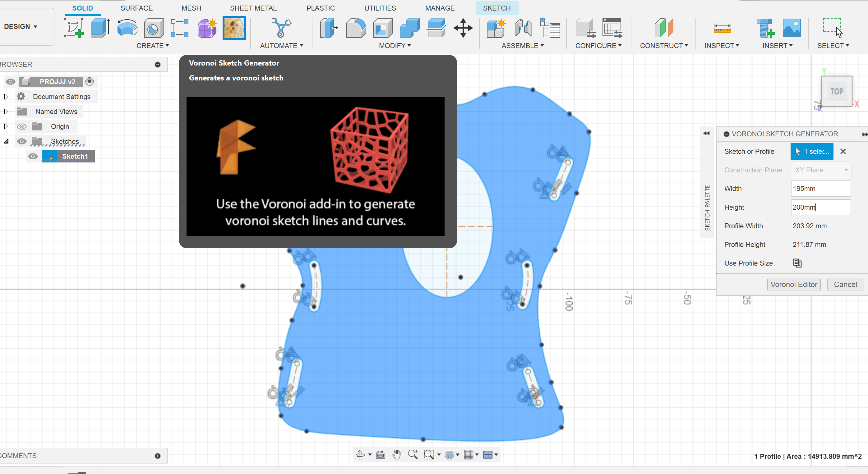
Task: Toggle visibility of Sketch1 layer
Action: [x=33, y=156]
